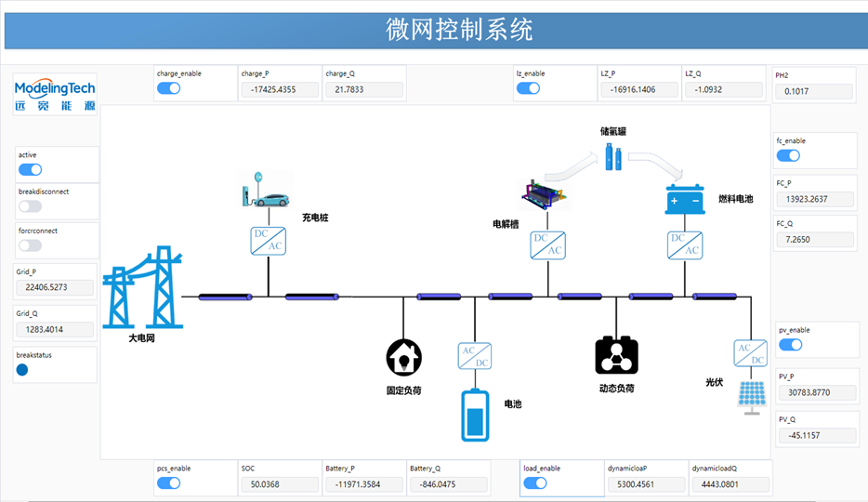Click the photovoltaic solar panel icon
Screen dimensions: 868x502
tap(752, 395)
